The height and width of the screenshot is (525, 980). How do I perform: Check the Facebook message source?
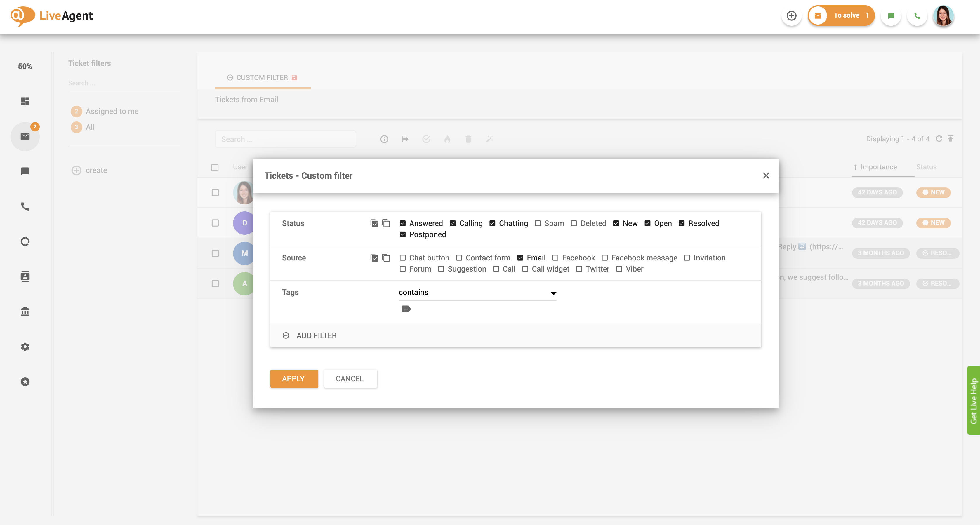point(604,258)
